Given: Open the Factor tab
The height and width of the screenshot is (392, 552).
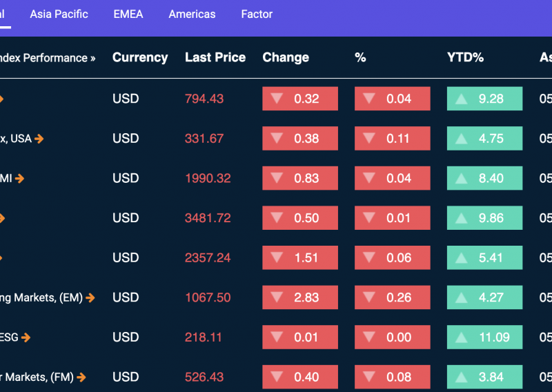Looking at the screenshot, I should coord(257,14).
